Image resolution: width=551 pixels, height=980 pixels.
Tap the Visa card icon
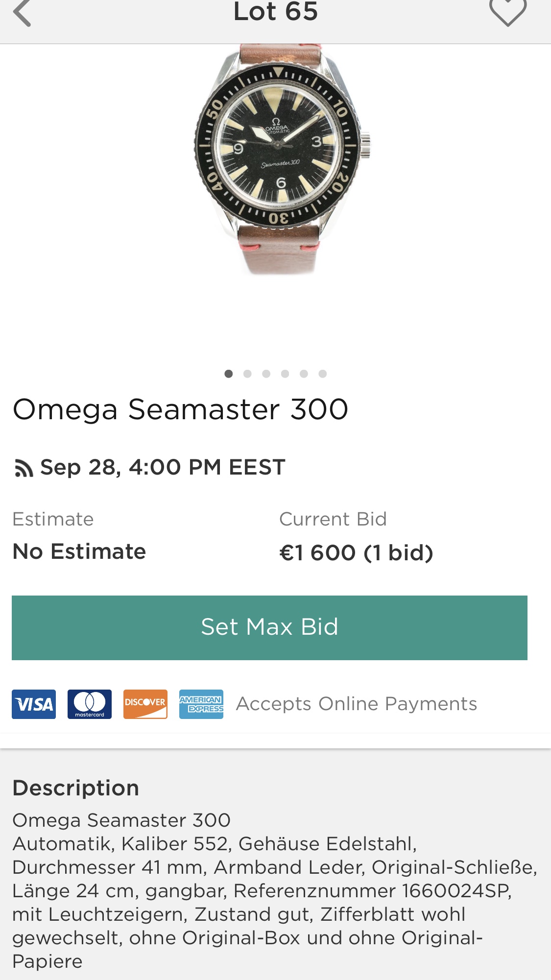click(x=34, y=704)
